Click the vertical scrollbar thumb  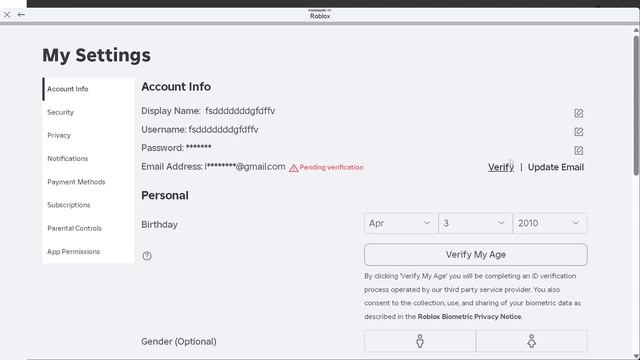(x=636, y=105)
